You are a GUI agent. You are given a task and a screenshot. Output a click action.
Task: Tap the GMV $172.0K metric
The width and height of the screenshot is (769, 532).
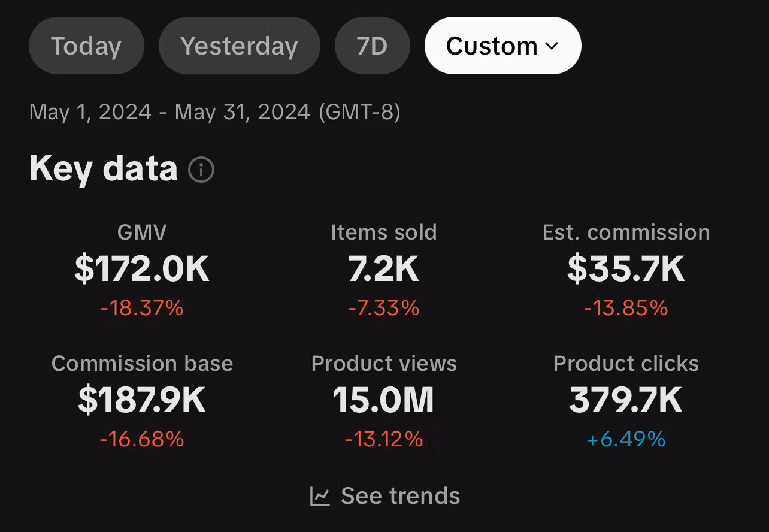(142, 269)
